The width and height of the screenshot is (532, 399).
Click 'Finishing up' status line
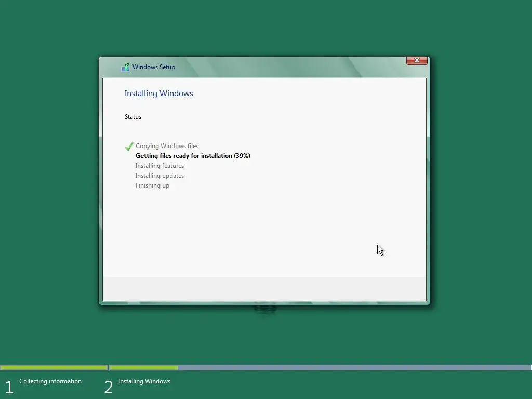pos(152,185)
